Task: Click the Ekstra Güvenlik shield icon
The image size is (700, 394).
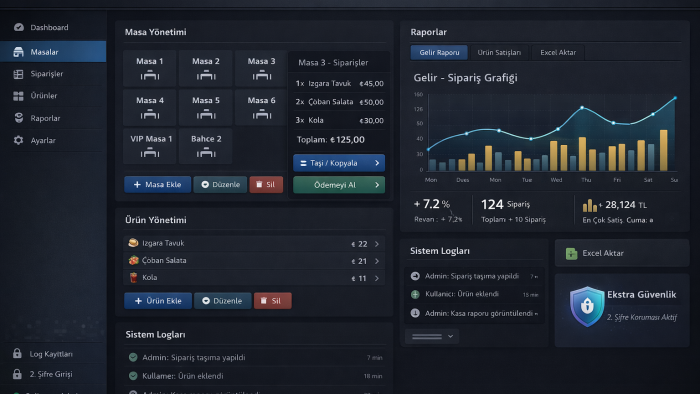Action: pos(587,306)
